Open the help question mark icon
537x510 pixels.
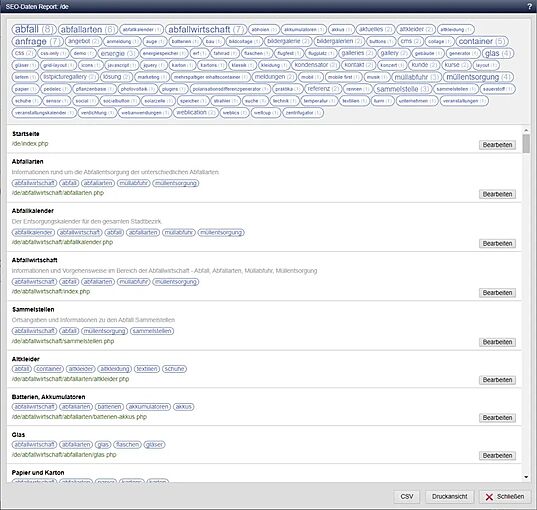tap(529, 6)
